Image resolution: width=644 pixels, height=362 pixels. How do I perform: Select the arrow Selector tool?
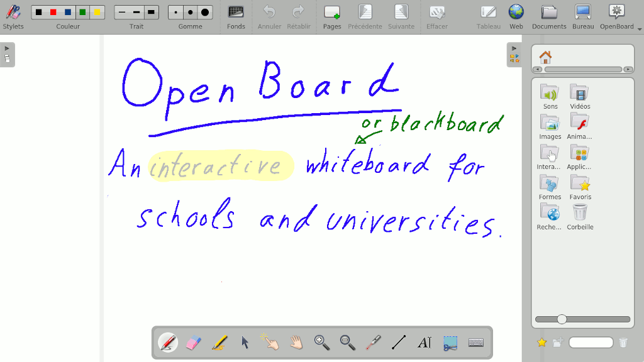pos(245,343)
